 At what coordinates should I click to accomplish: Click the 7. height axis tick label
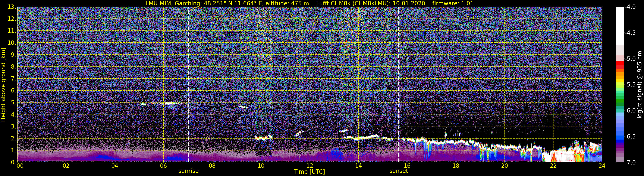coord(13,79)
